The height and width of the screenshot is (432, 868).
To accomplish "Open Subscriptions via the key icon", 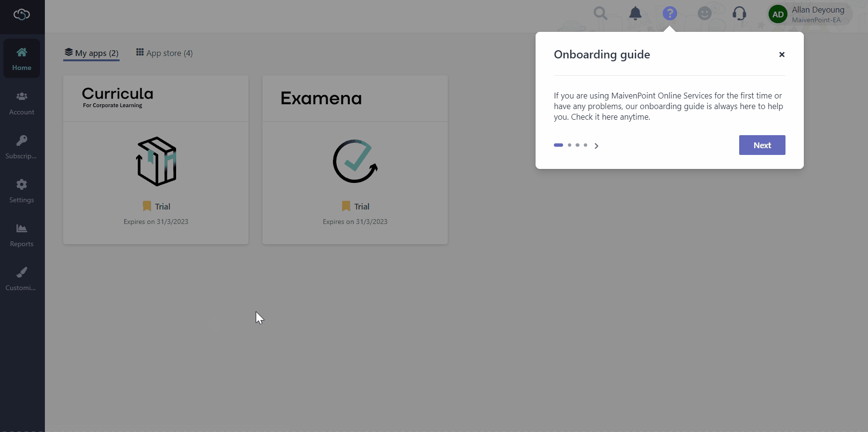I will click(x=22, y=140).
